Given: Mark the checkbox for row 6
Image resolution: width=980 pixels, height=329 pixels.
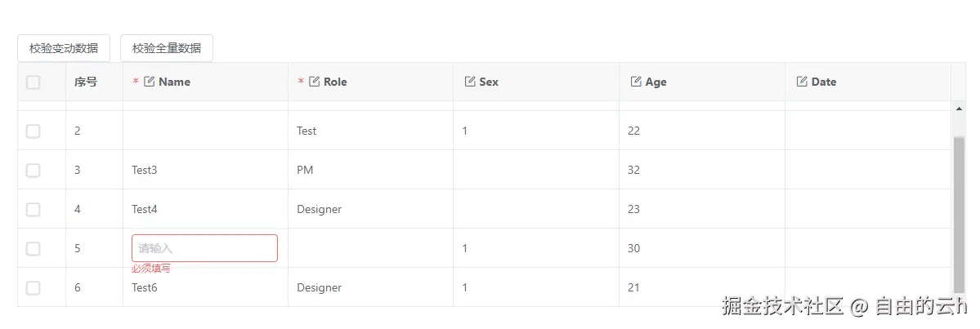Looking at the screenshot, I should pos(33,287).
